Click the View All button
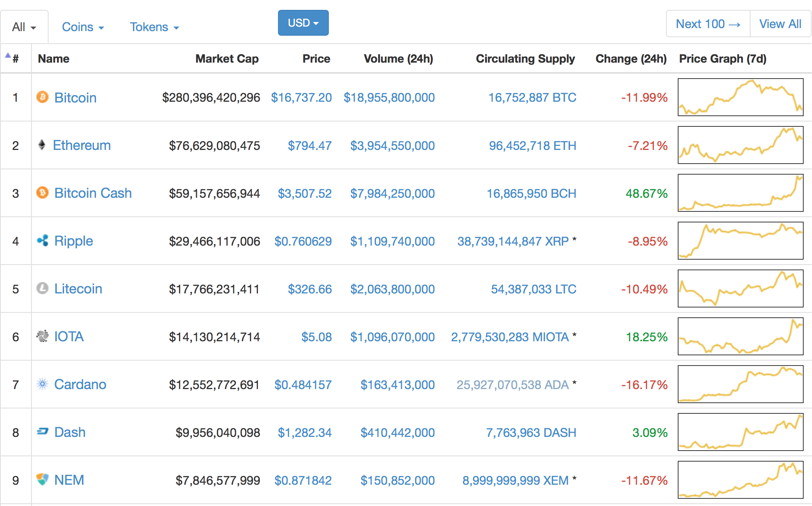This screenshot has height=506, width=812. (x=780, y=24)
